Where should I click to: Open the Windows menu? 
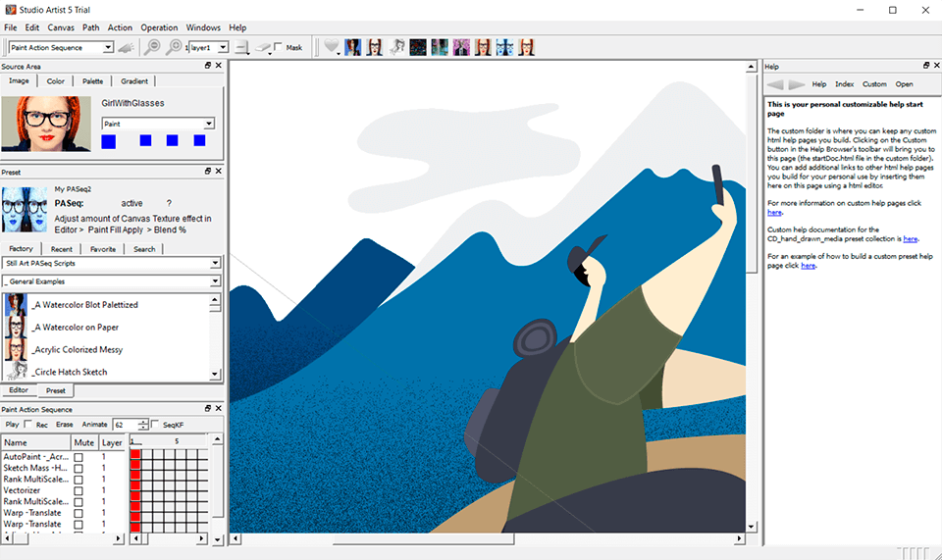tap(203, 27)
